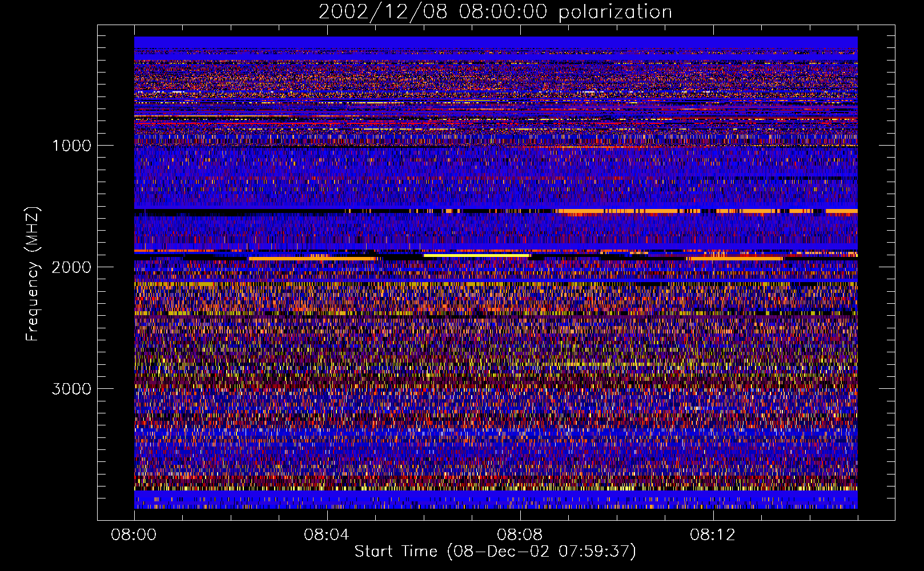Click the "Start Time (08-Dec-02 07:59:37)" axis label

(x=495, y=552)
